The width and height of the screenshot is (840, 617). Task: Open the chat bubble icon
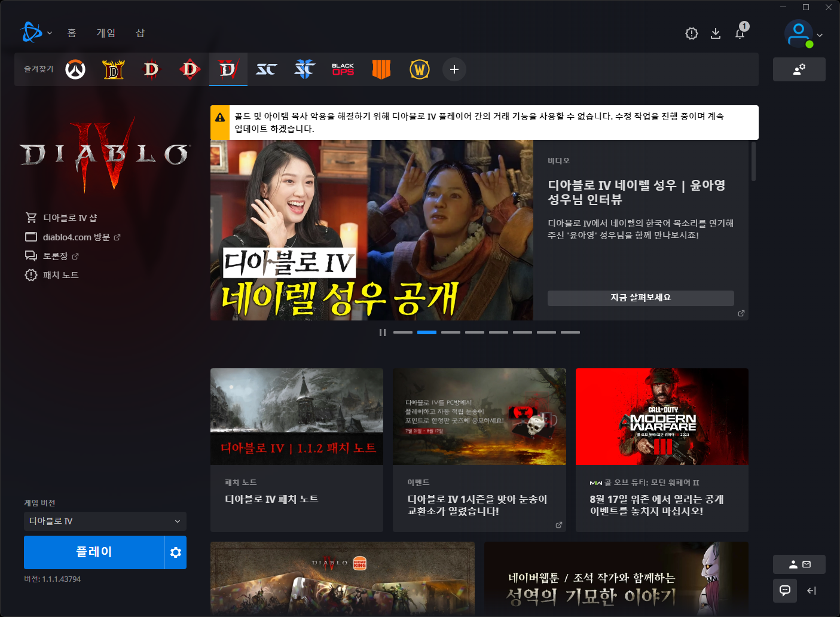click(785, 591)
